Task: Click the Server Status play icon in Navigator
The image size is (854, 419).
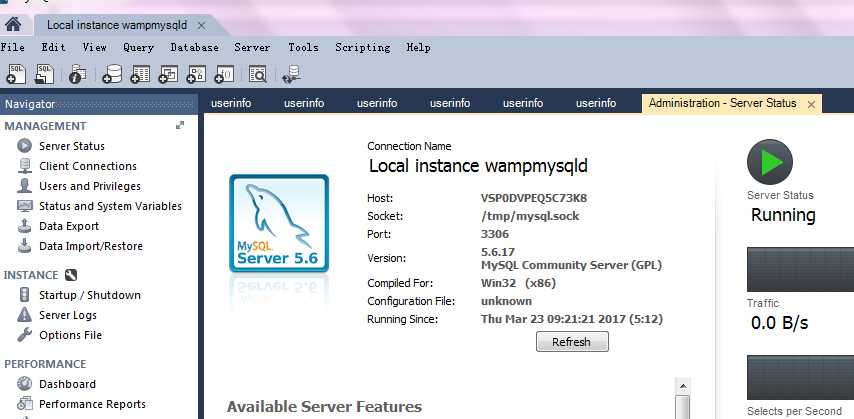Action: pyautogui.click(x=25, y=145)
